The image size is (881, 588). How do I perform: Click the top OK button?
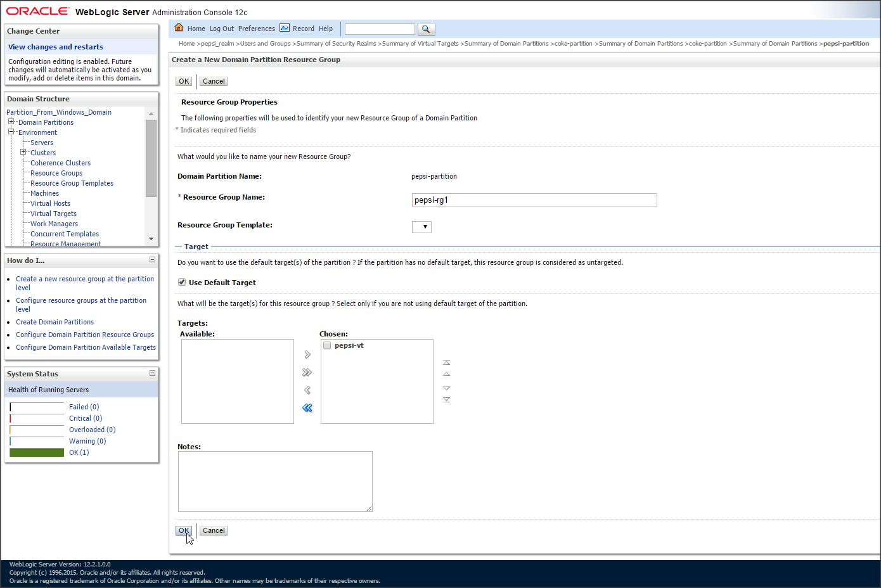[x=184, y=81]
